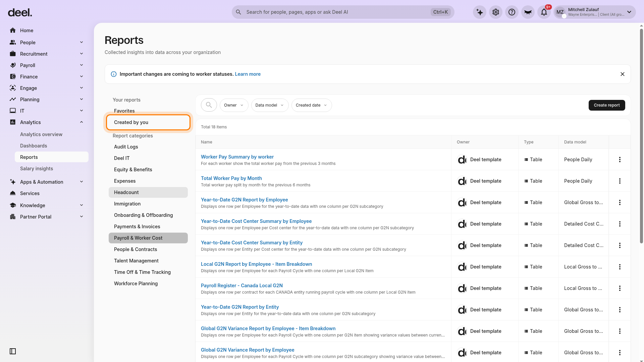Viewport: 644px width, 362px height.
Task: Click "Total 18 items" count text
Action: (214, 127)
